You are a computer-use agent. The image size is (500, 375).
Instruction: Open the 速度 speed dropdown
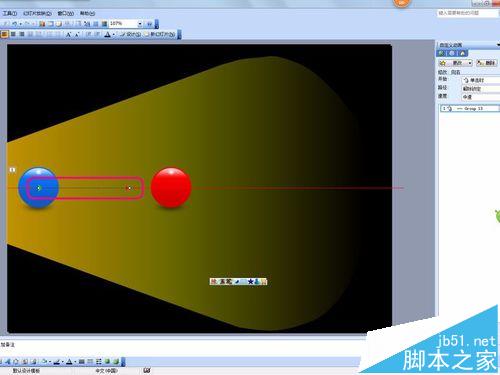pos(481,97)
